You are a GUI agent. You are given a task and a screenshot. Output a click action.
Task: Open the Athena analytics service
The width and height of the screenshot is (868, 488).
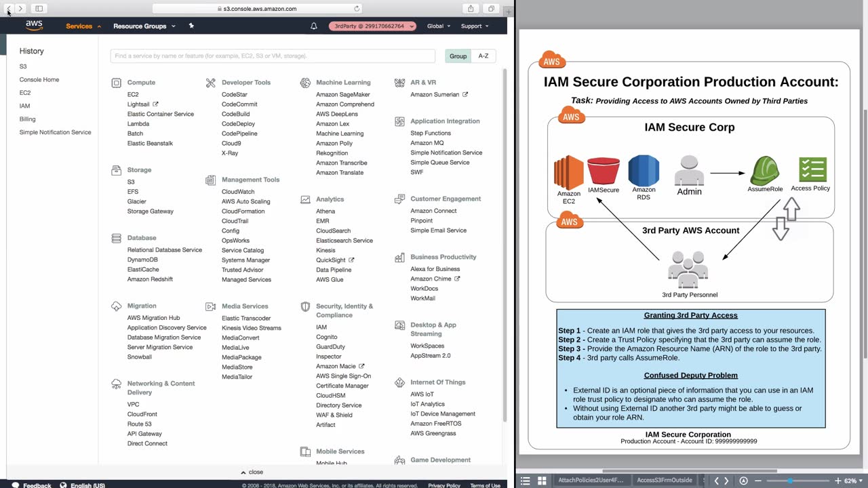pyautogui.click(x=325, y=211)
